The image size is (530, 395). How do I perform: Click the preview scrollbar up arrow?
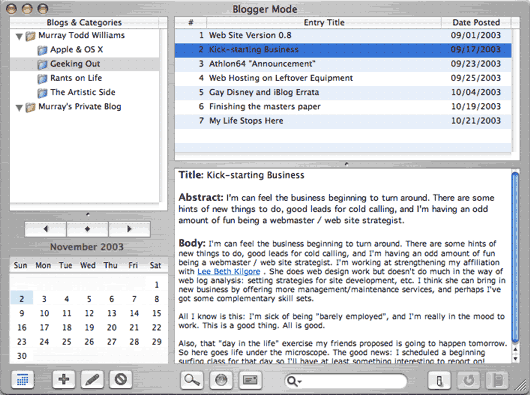515,349
